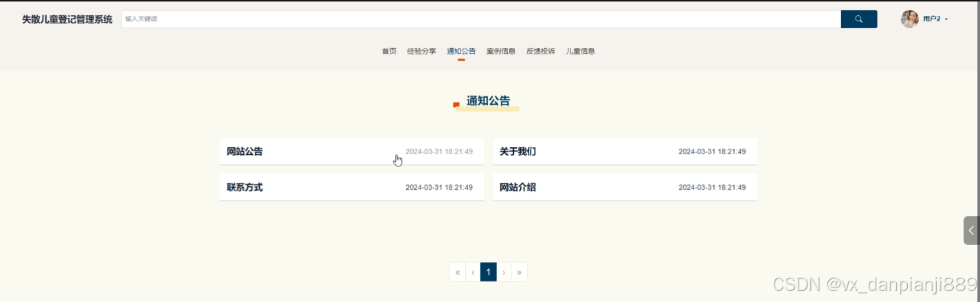Go to the 首页 menu item
This screenshot has height=302, width=980.
[x=389, y=51]
